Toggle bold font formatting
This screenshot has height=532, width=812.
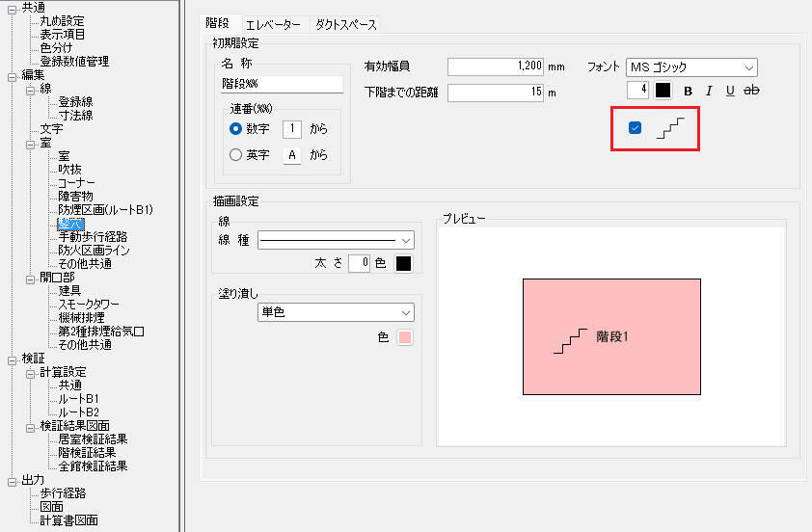(688, 92)
